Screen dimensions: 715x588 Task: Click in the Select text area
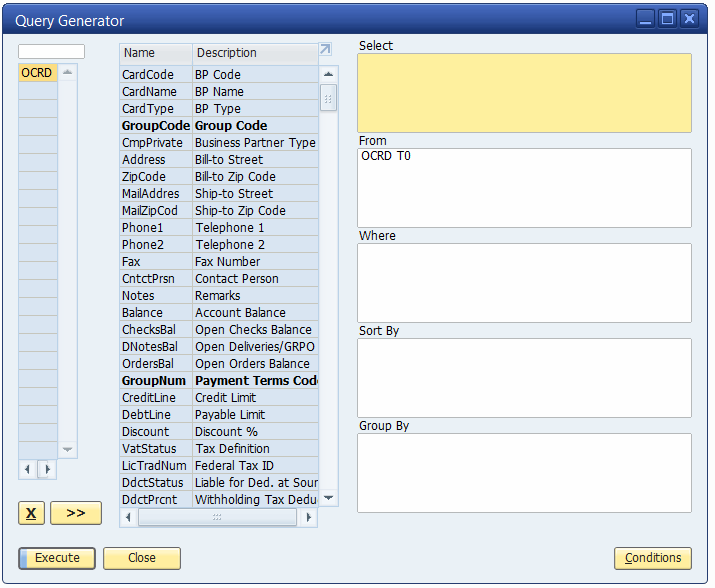(x=524, y=93)
